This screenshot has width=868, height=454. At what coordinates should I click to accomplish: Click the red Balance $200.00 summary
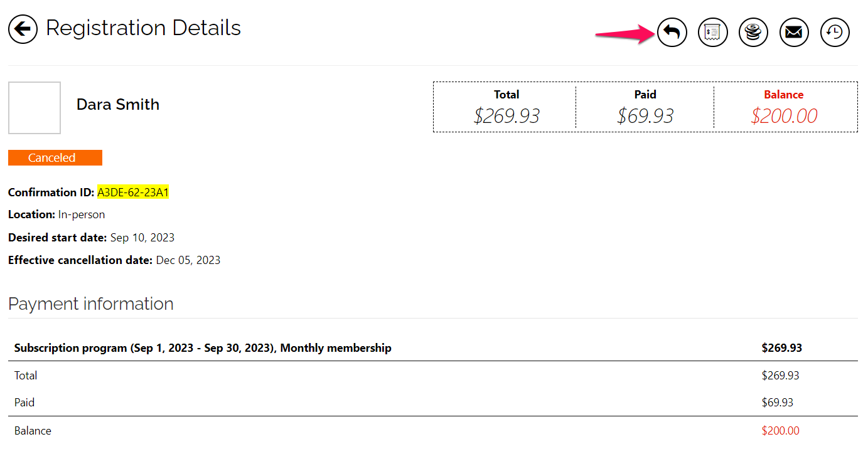784,107
